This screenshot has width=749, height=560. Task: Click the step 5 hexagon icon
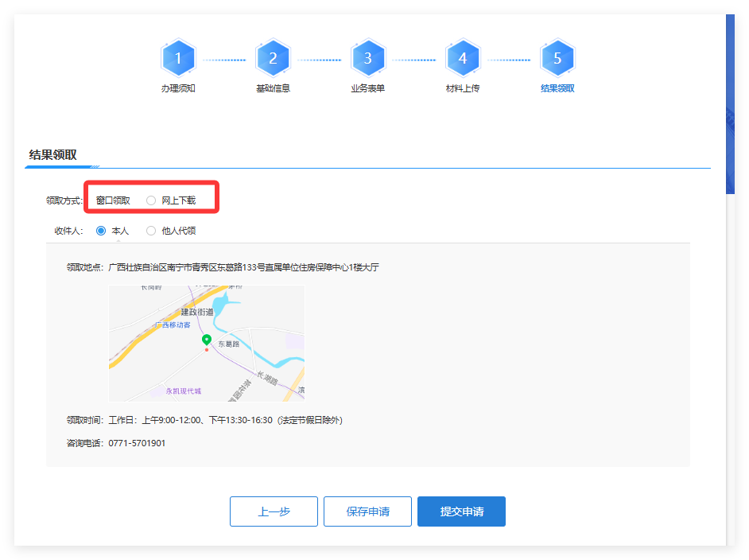click(557, 58)
